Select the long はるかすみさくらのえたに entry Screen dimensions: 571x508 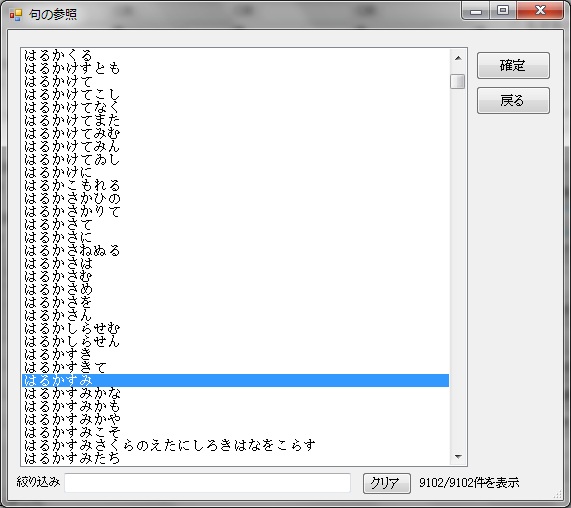(235, 445)
